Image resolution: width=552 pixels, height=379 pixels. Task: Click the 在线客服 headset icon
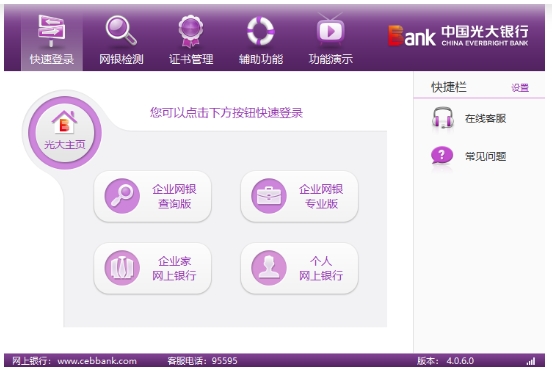(443, 118)
